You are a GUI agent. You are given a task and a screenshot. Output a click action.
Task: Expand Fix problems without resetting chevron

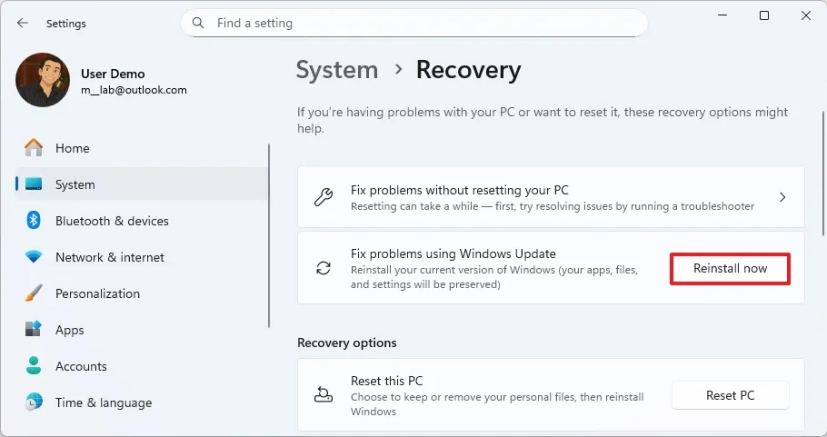click(x=783, y=197)
